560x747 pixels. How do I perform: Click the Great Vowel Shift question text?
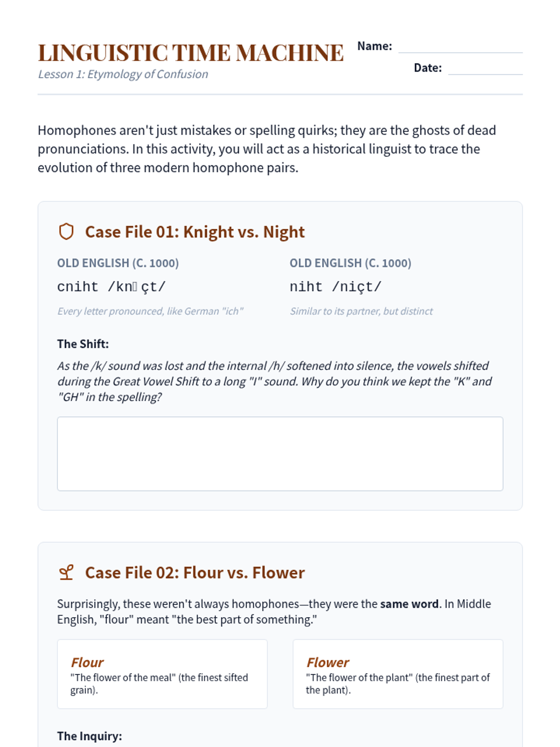(274, 381)
